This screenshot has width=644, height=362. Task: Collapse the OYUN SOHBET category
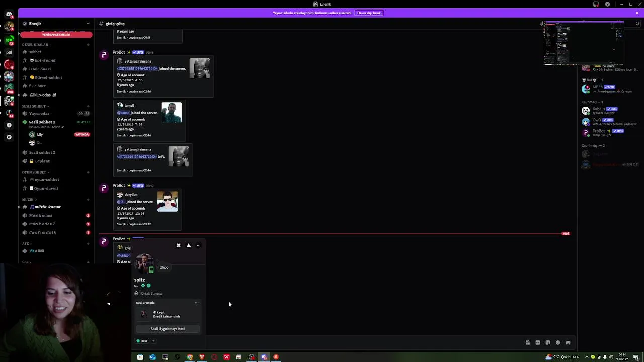click(36, 172)
